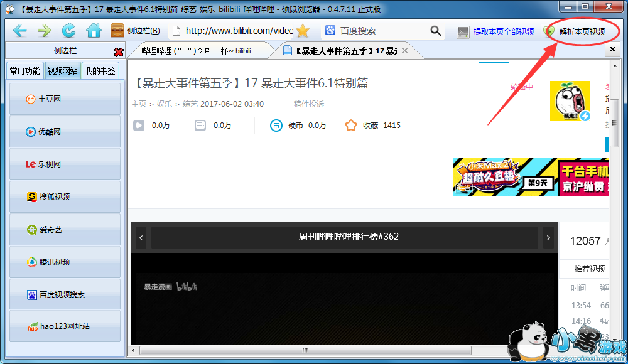
Task: Click the vertical scrollbar up arrow
Action: [x=615, y=66]
